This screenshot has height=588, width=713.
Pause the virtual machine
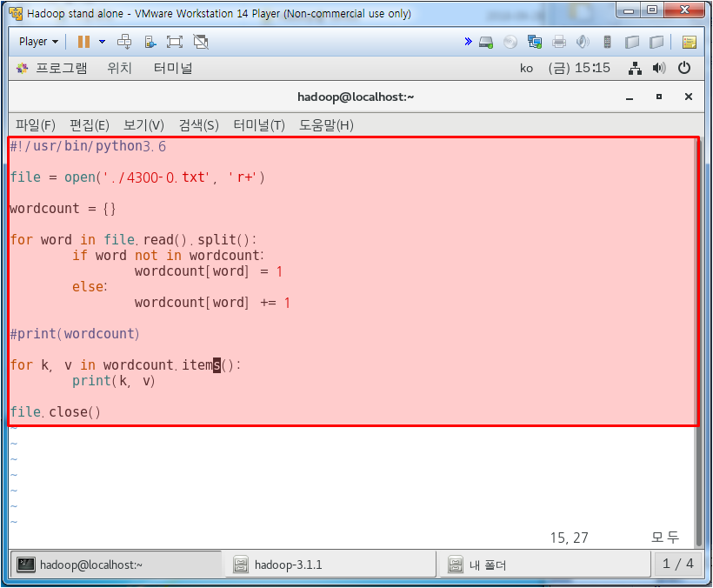[x=83, y=42]
